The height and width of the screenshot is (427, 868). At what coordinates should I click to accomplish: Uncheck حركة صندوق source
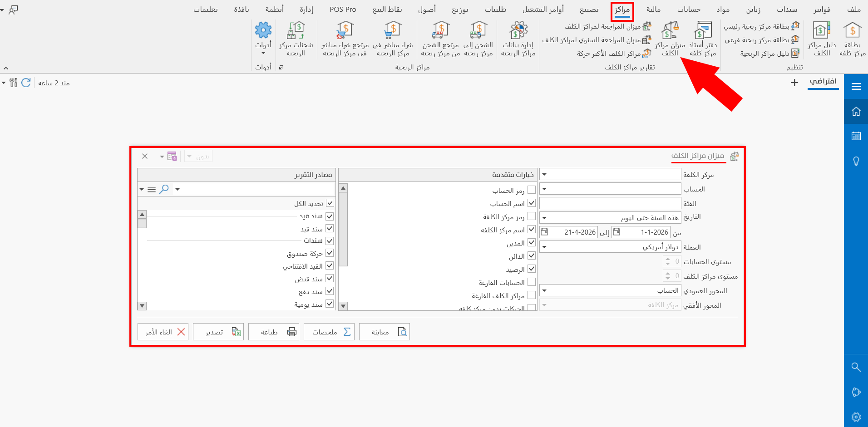pos(330,253)
